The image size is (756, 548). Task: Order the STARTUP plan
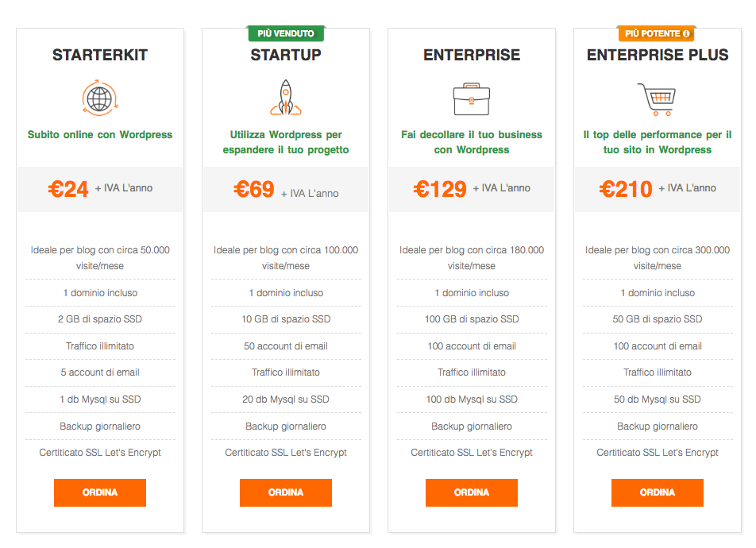[x=286, y=492]
